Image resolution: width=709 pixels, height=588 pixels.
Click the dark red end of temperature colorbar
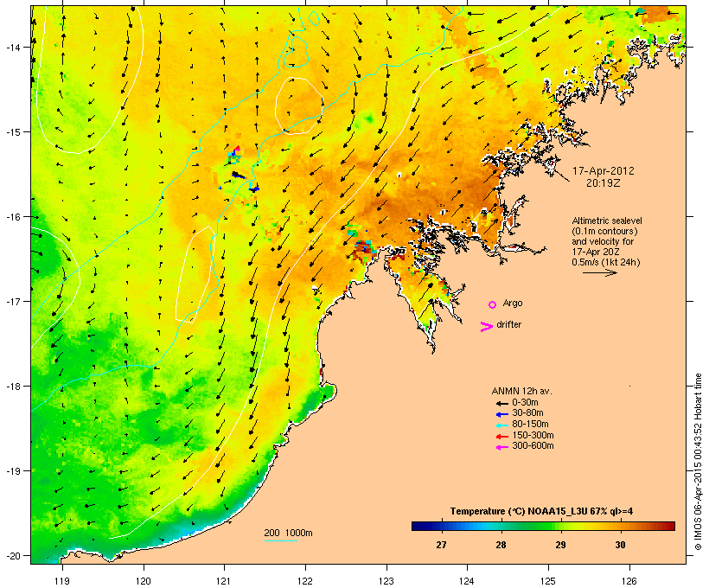pos(670,526)
